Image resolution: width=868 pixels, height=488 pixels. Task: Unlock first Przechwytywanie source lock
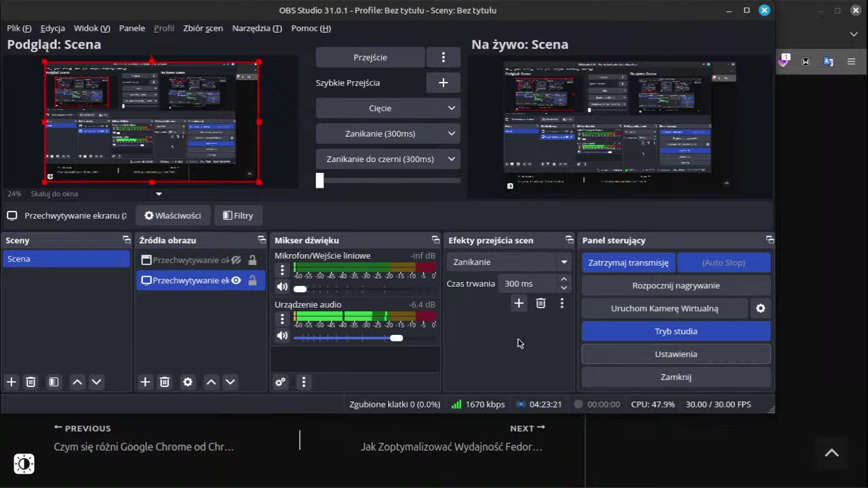pos(252,260)
